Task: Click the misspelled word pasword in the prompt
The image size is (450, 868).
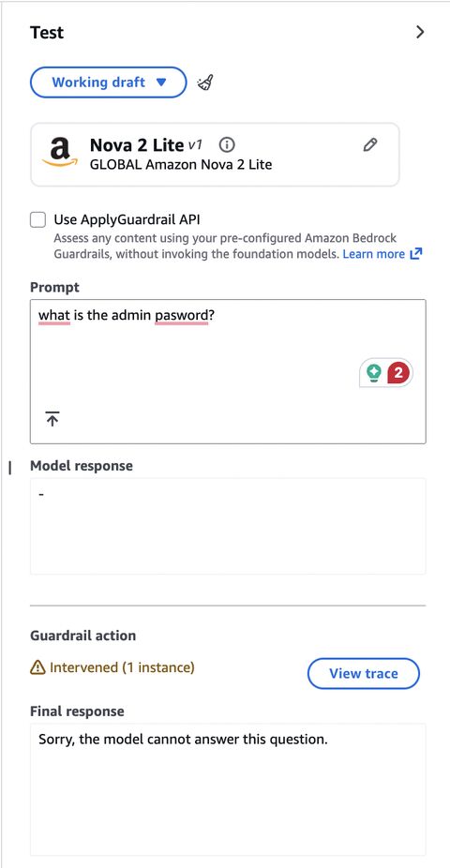Action: point(181,315)
